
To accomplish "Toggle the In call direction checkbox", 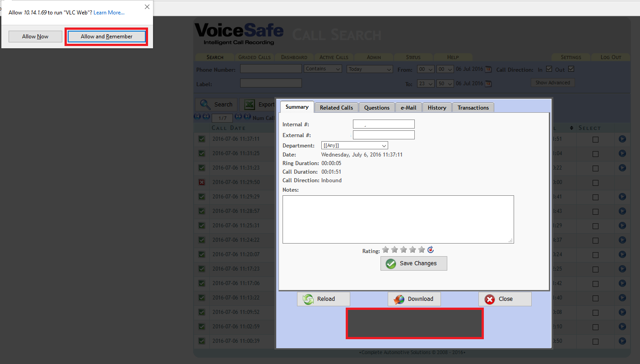I will click(x=549, y=69).
